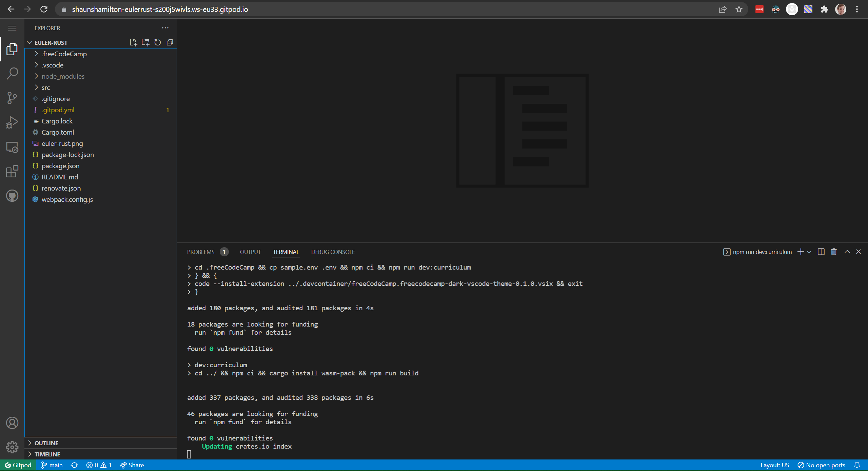Screen dimensions: 868x471
Task: Open the main branch picker
Action: tap(52, 465)
